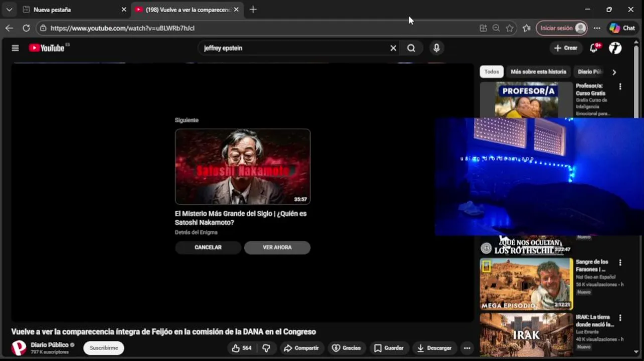
Task: Restore down the browser window
Action: coord(609,10)
